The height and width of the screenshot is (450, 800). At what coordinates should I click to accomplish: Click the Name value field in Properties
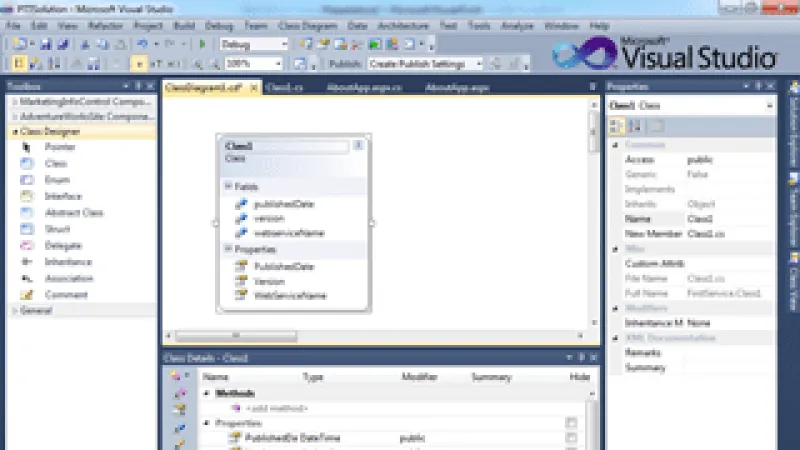pos(729,219)
